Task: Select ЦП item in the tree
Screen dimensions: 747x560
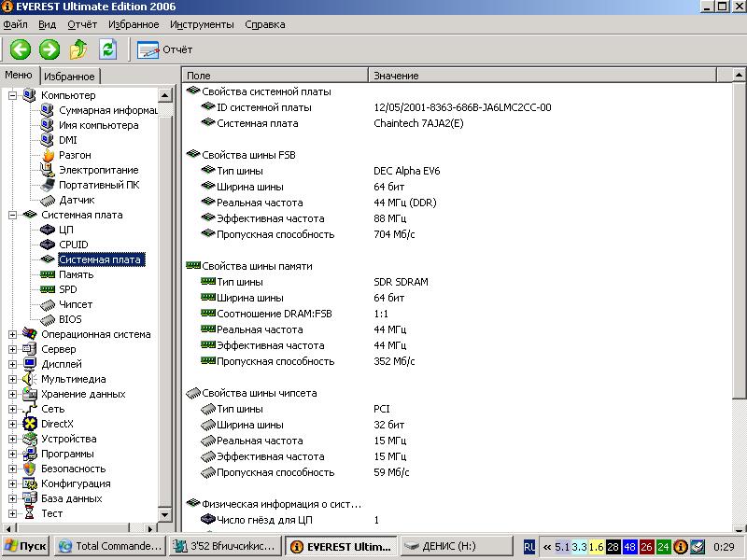Action: pos(65,230)
